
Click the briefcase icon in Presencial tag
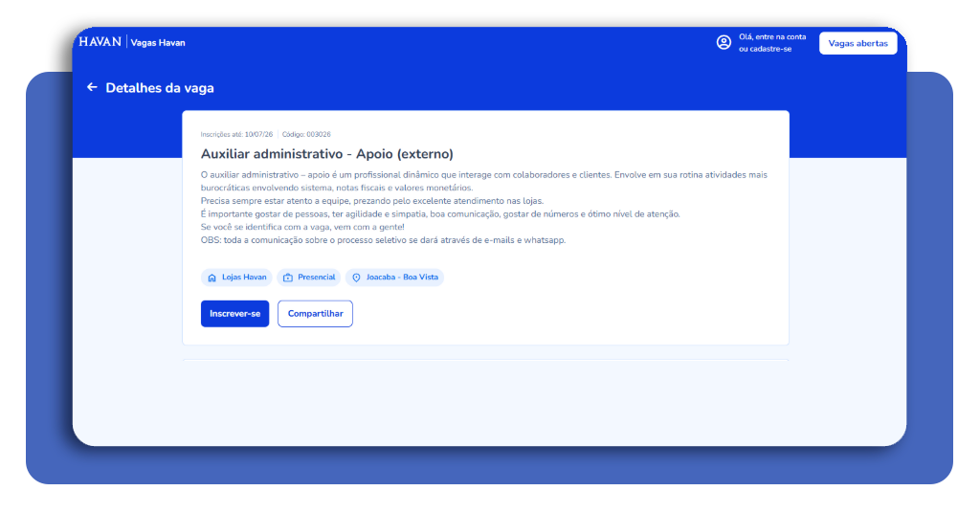click(287, 278)
